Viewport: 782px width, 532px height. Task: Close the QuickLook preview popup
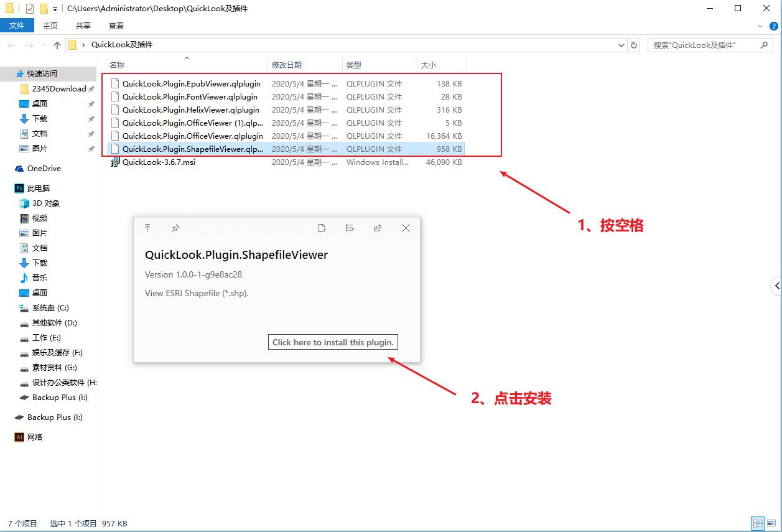click(x=406, y=228)
